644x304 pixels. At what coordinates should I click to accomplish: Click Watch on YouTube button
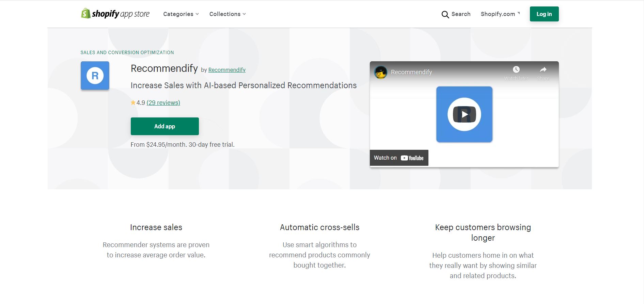(399, 158)
